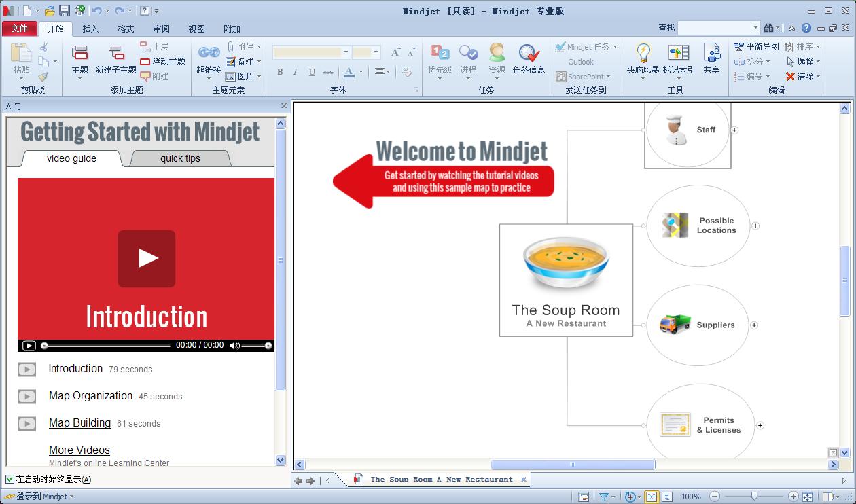The image size is (856, 504).
Task: Open the Map Organization video link
Action: 90,396
